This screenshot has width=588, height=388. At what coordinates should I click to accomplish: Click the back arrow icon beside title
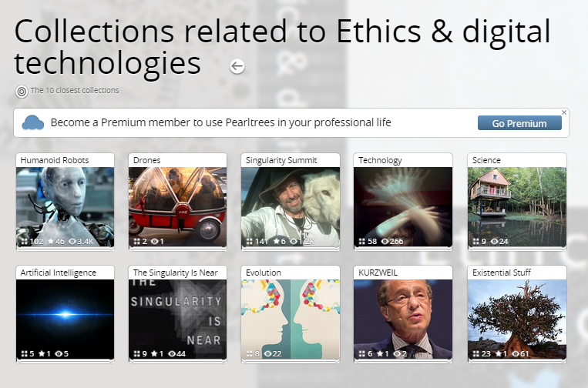click(x=237, y=66)
